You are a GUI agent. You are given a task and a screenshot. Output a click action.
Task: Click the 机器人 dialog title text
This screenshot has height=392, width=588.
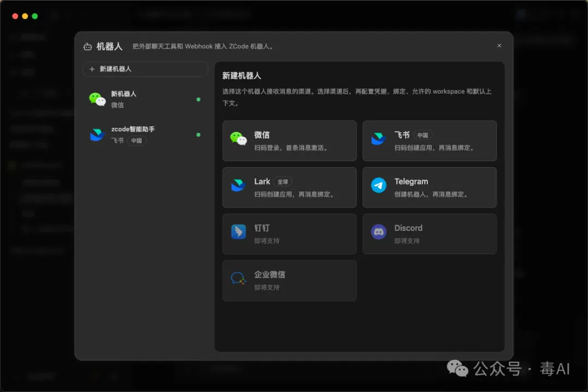[109, 46]
